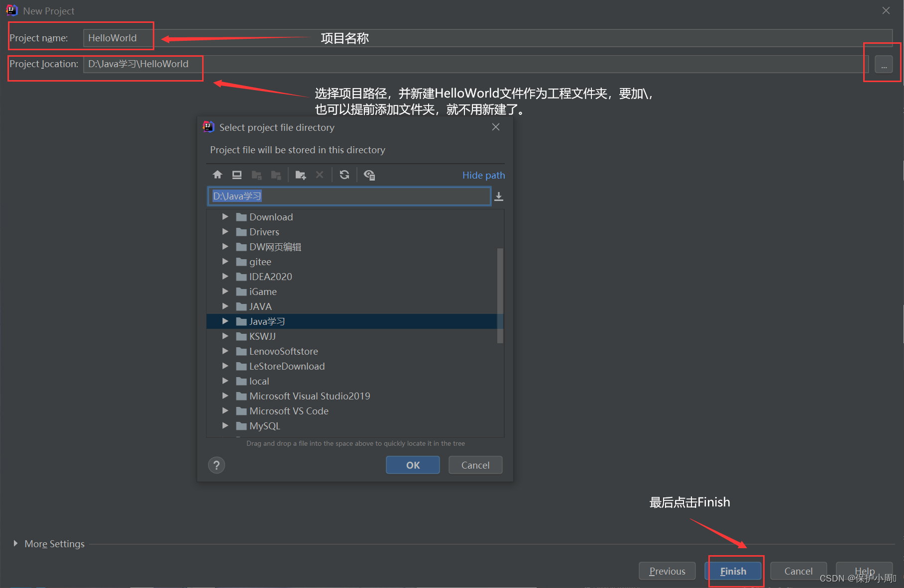Expand the MySQL folder arrow

(225, 426)
